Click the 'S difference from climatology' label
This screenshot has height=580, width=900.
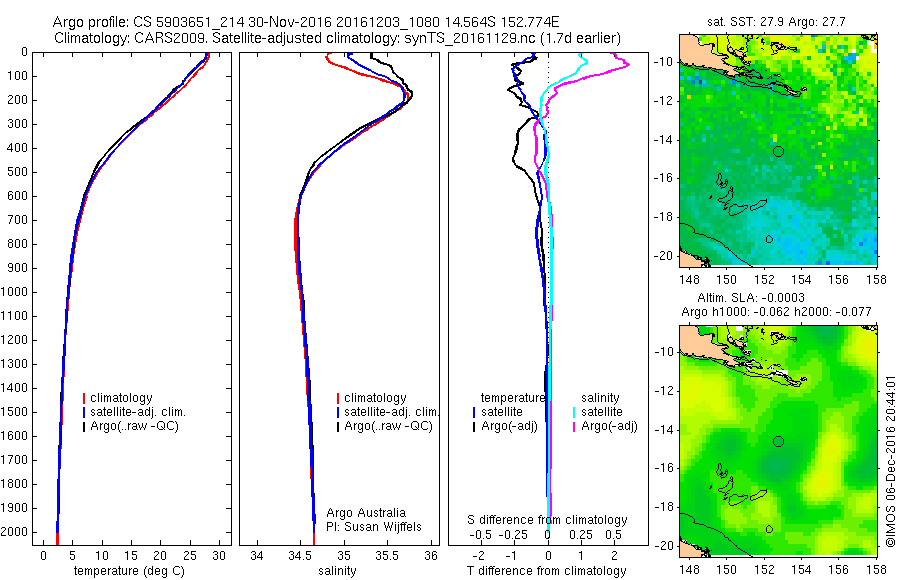(x=547, y=520)
